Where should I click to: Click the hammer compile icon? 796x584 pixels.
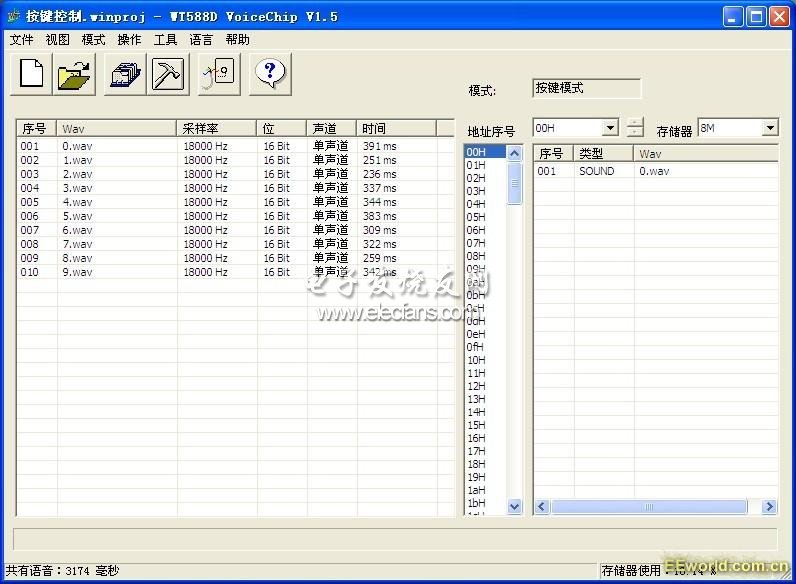point(168,75)
